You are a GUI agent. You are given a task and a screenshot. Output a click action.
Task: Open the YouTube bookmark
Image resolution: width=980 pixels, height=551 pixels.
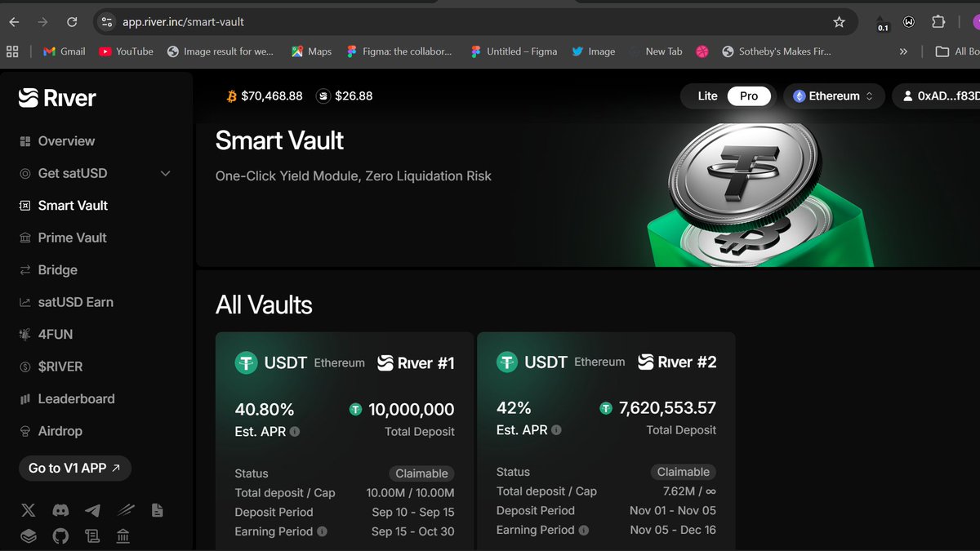point(126,51)
